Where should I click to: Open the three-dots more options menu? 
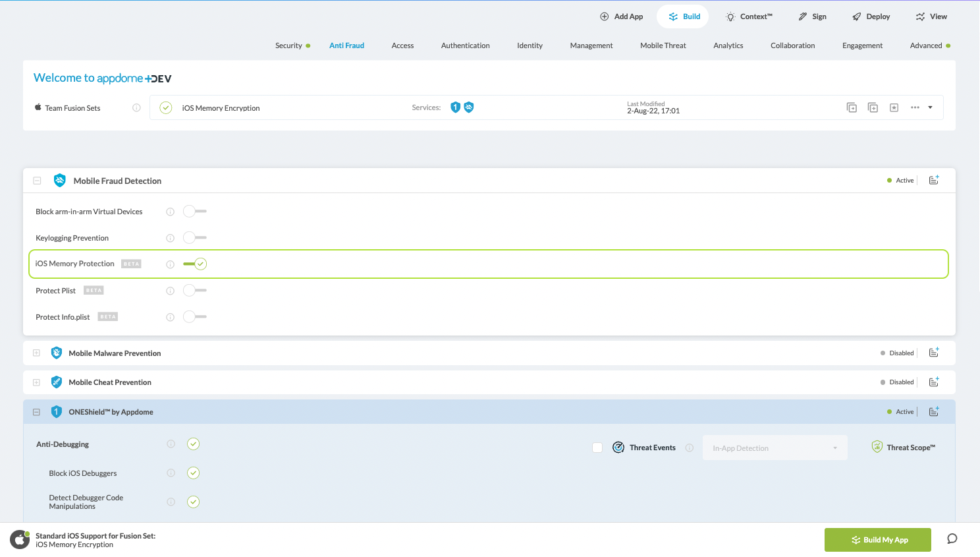tap(915, 107)
